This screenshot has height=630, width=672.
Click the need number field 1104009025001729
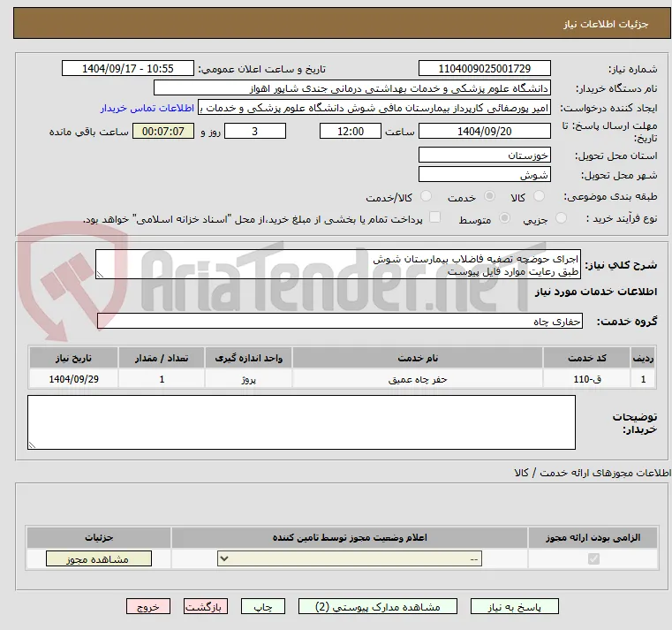pos(484,69)
